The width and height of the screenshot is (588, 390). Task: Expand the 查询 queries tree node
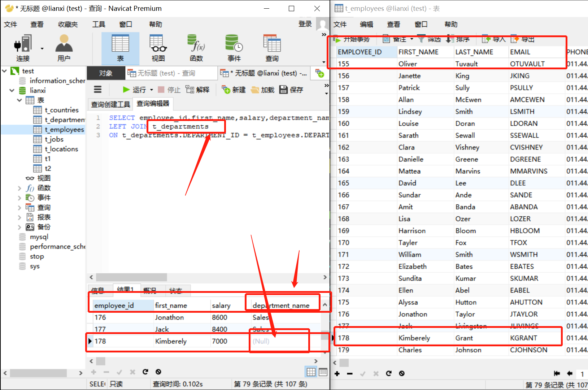(19, 207)
